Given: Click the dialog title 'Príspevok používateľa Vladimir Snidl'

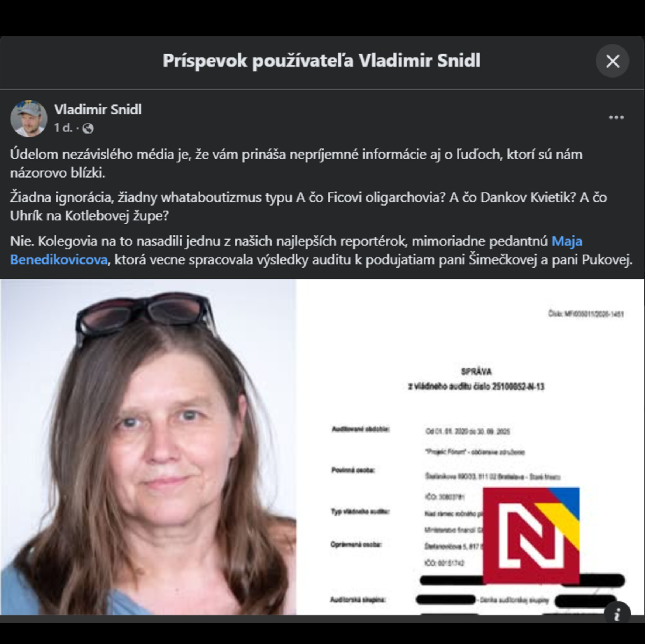Looking at the screenshot, I should 321,61.
